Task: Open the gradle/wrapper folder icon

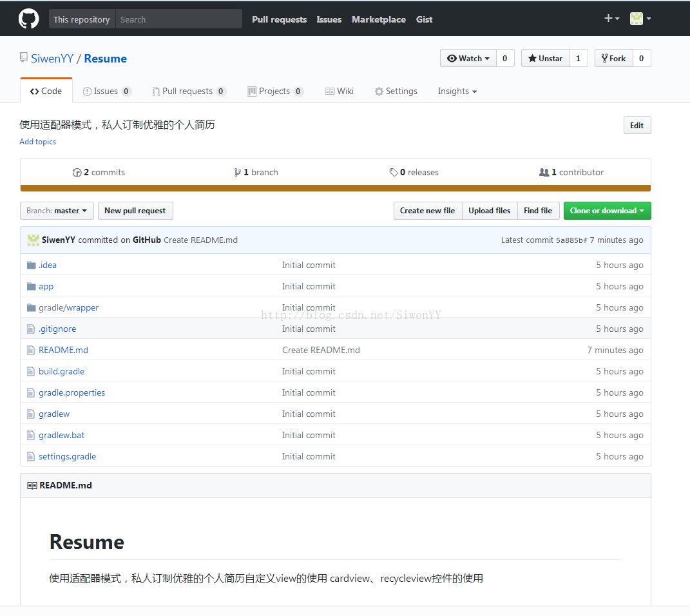Action: [x=31, y=307]
